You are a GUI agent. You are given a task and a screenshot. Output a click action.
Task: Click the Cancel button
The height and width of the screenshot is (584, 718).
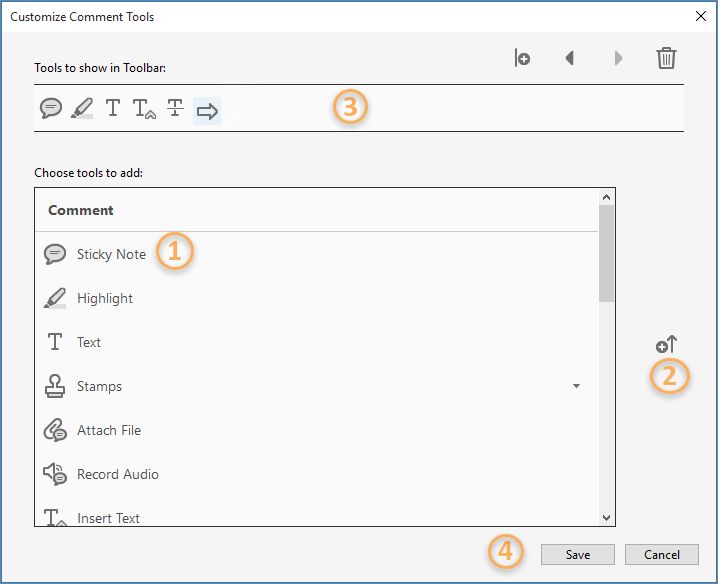(x=661, y=554)
